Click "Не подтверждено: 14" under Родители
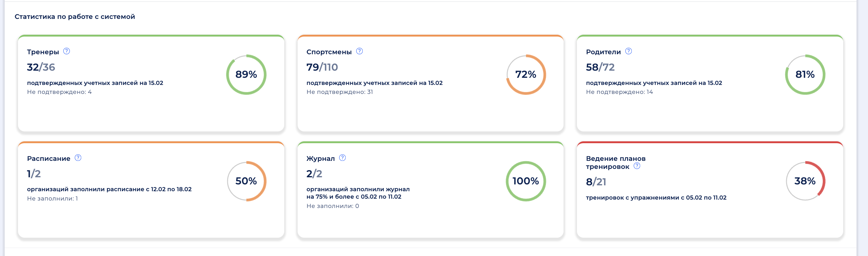Image resolution: width=868 pixels, height=256 pixels. [x=619, y=92]
